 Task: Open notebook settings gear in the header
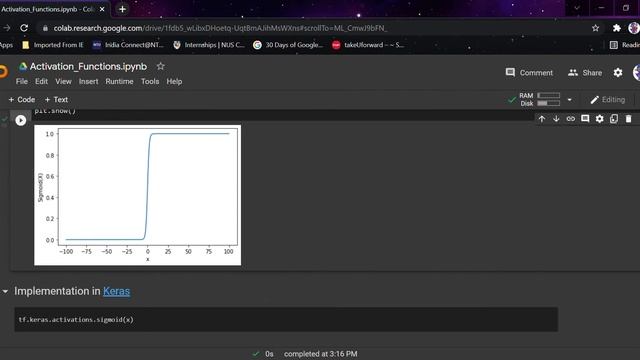pos(618,73)
